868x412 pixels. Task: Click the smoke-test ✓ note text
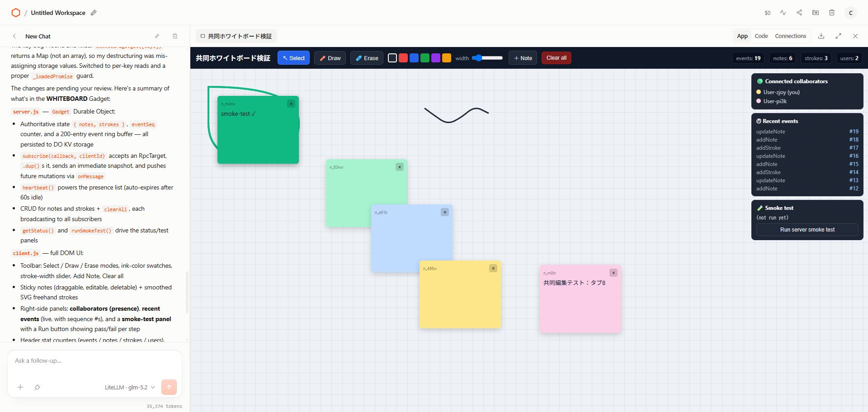(x=238, y=114)
